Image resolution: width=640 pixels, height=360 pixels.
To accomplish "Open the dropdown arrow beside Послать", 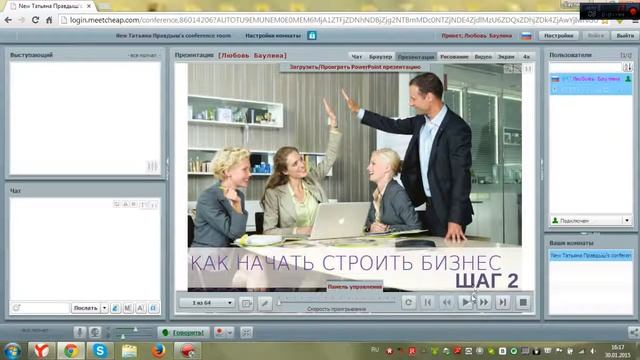I will coord(104,308).
